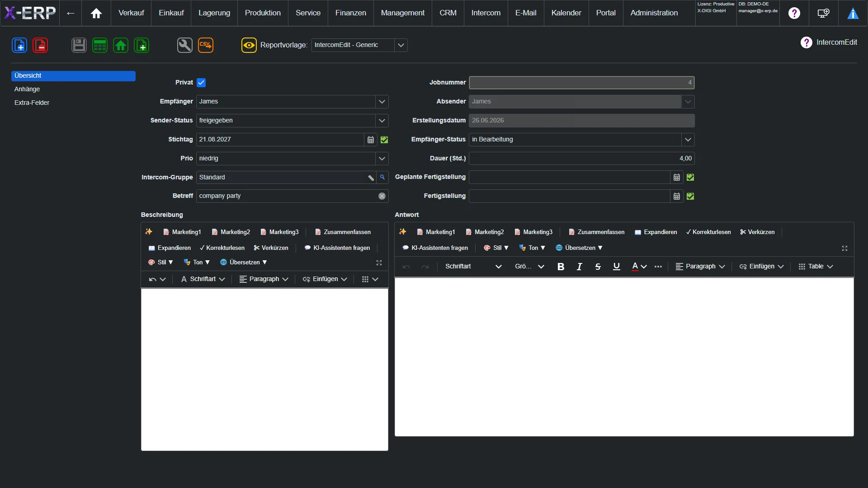Apply underline in Antwort editor

coord(616,267)
